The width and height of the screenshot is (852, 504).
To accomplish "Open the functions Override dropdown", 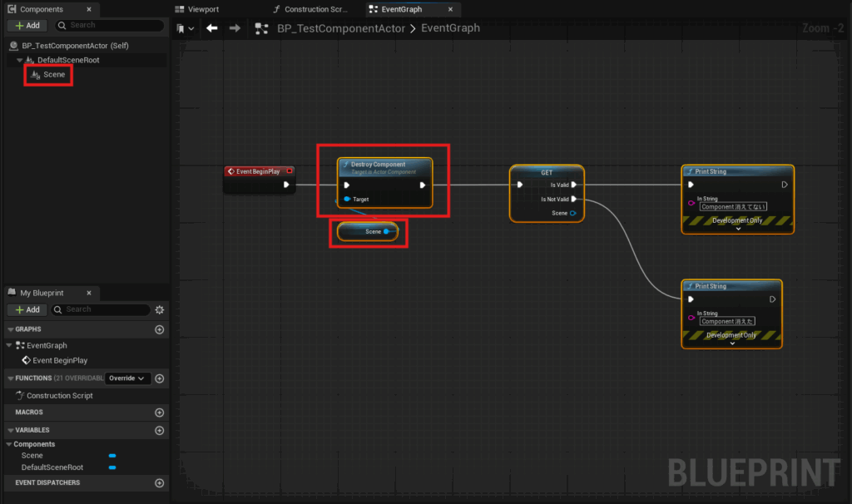I will pos(128,378).
